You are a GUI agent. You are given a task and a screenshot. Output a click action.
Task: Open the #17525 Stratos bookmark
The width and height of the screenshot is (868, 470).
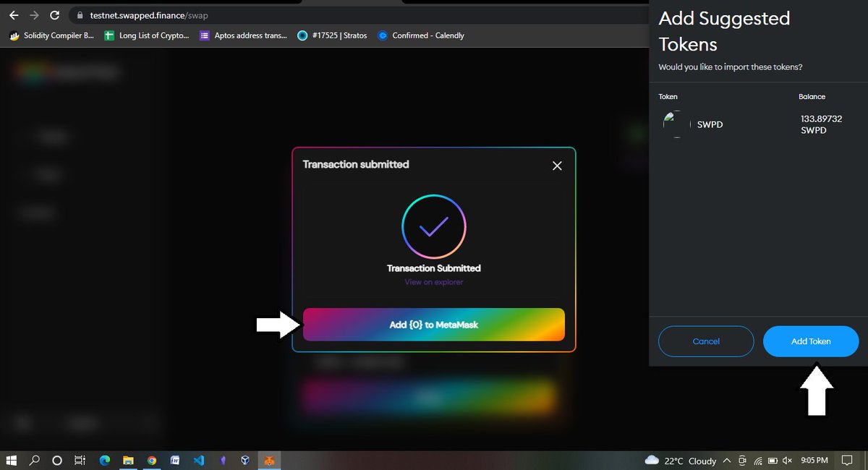click(x=332, y=35)
